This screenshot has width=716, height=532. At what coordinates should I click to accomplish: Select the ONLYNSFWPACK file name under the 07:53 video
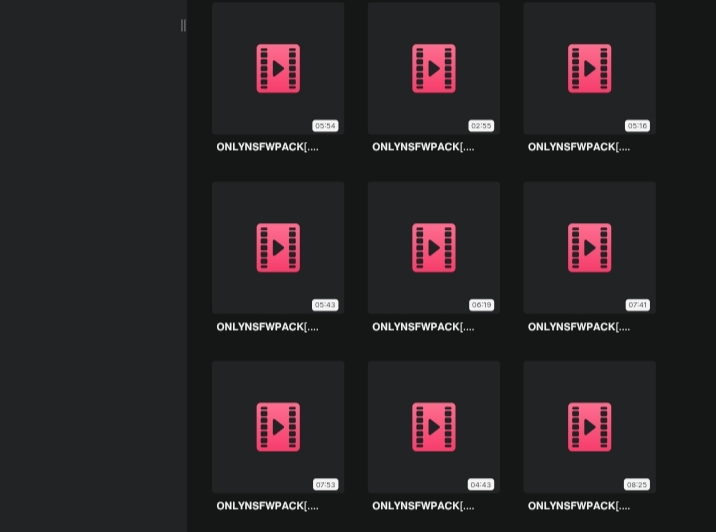(x=268, y=506)
